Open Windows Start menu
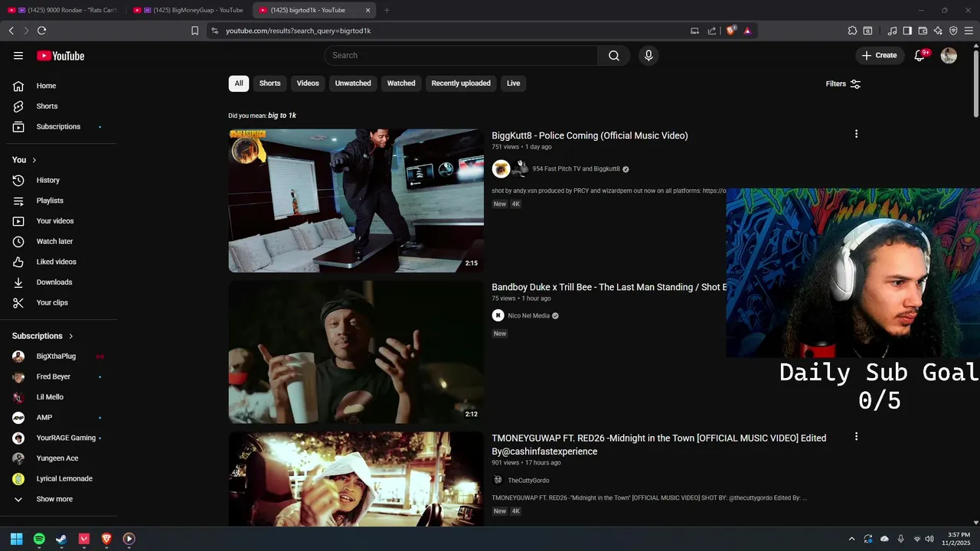Viewport: 980px width, 551px height. [16, 539]
